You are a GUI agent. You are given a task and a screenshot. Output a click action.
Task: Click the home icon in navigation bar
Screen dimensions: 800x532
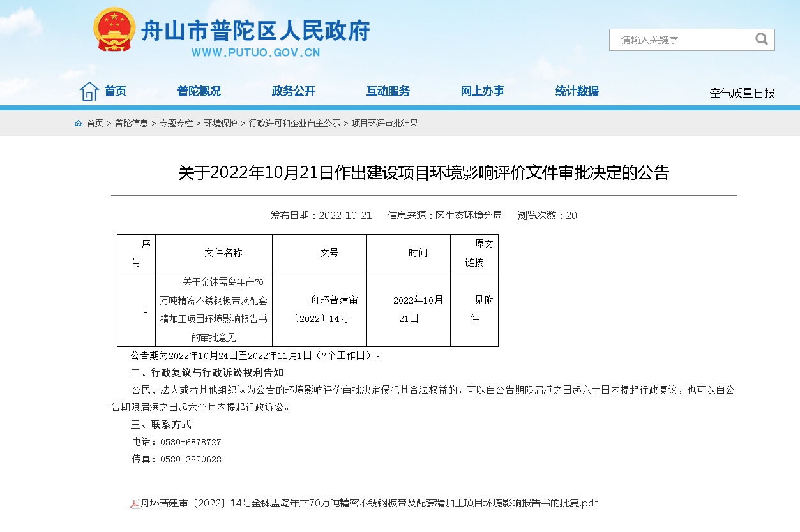[89, 91]
